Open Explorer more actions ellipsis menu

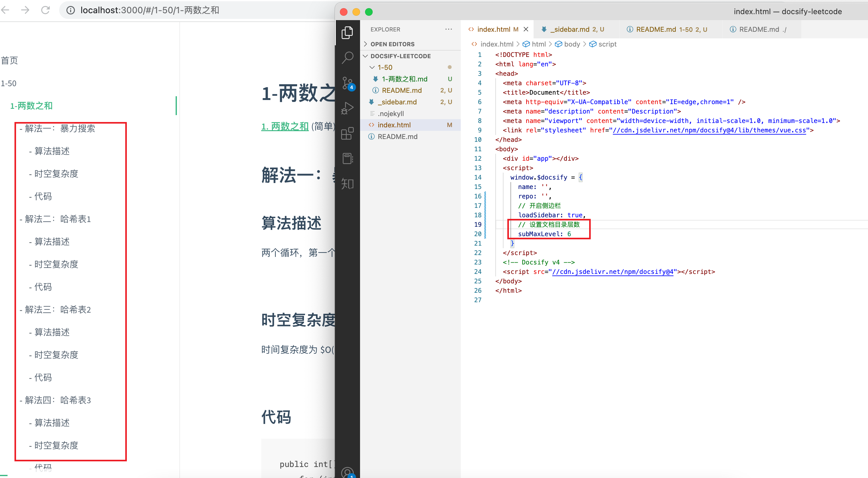coord(448,29)
